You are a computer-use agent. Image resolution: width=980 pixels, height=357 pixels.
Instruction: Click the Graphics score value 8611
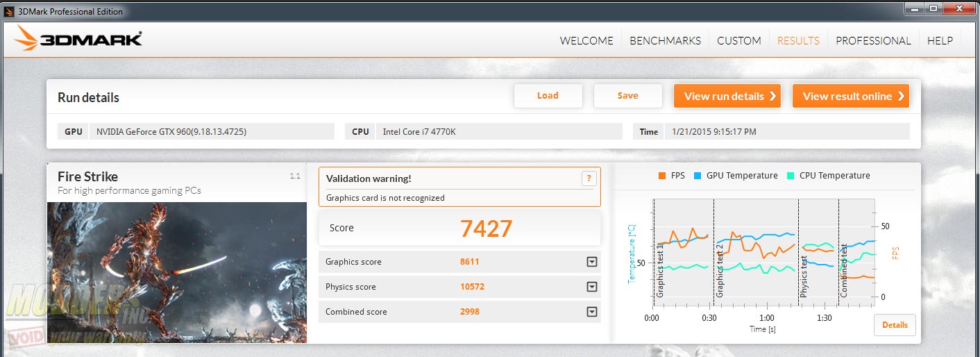[470, 262]
